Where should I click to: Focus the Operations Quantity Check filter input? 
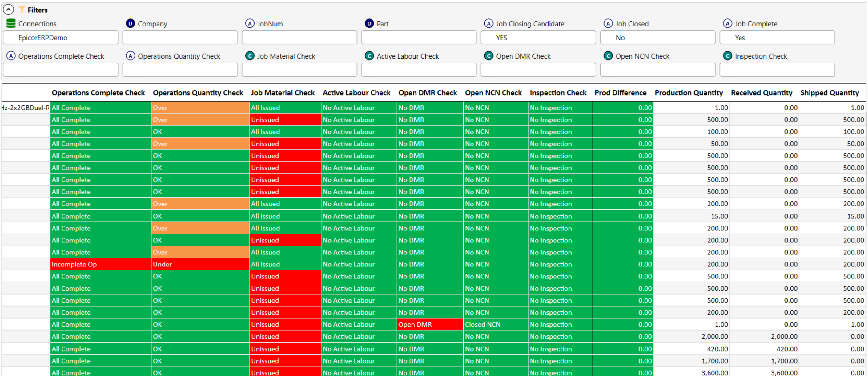(180, 70)
